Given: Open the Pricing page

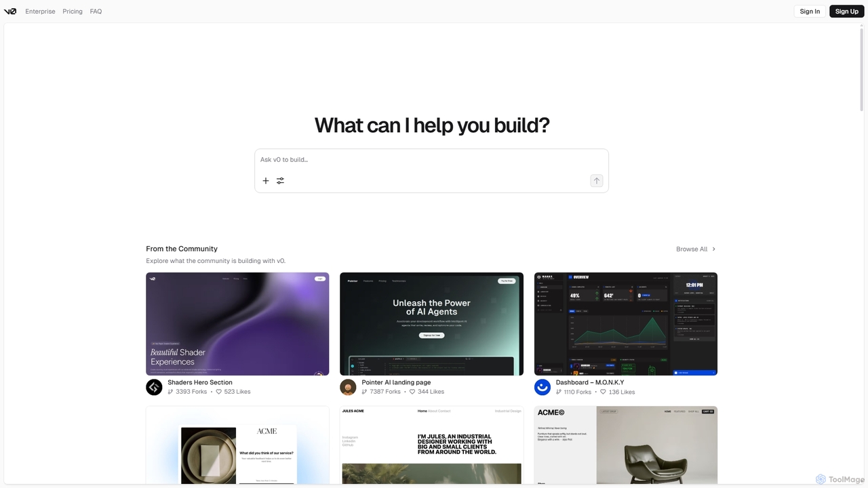Looking at the screenshot, I should click(x=73, y=12).
